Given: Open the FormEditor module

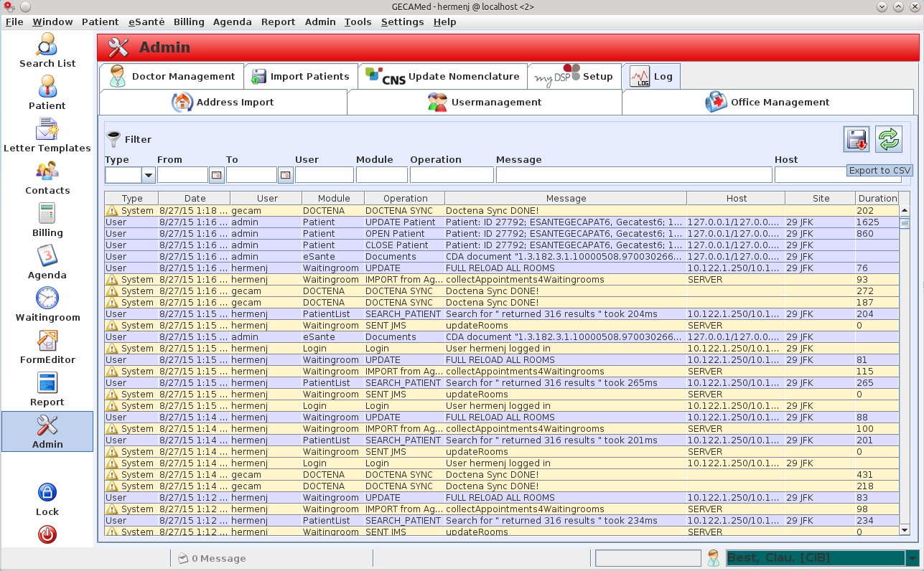Looking at the screenshot, I should 47,341.
